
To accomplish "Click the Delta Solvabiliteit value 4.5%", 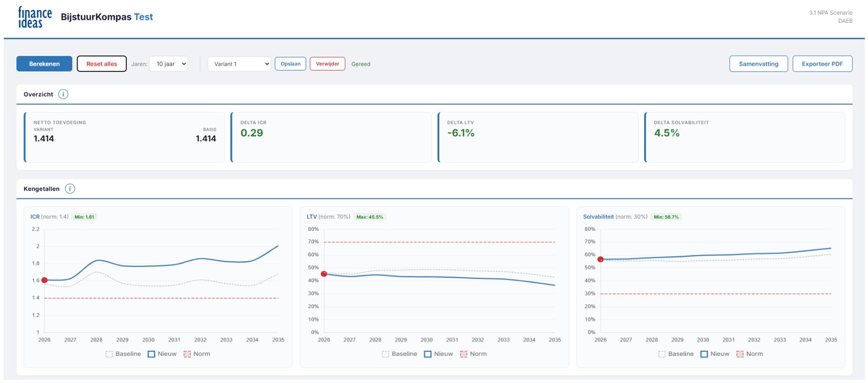I will pos(666,132).
